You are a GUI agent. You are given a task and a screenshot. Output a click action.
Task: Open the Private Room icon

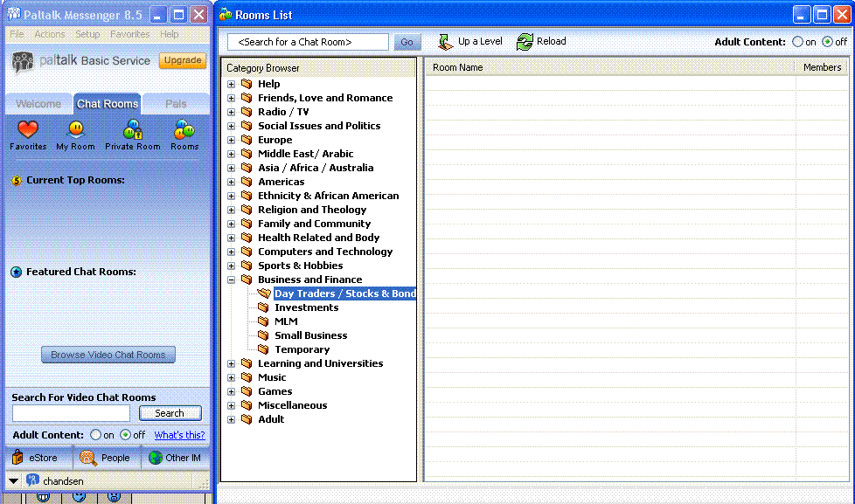133,130
